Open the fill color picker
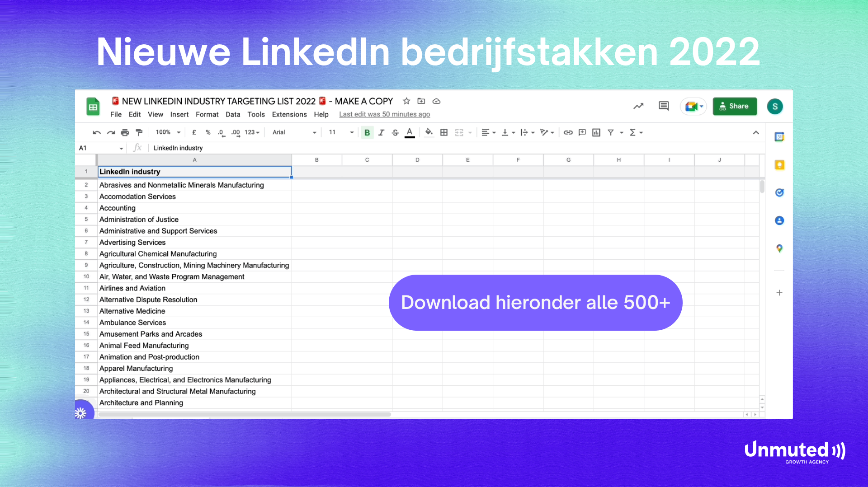This screenshot has height=487, width=868. pyautogui.click(x=429, y=132)
